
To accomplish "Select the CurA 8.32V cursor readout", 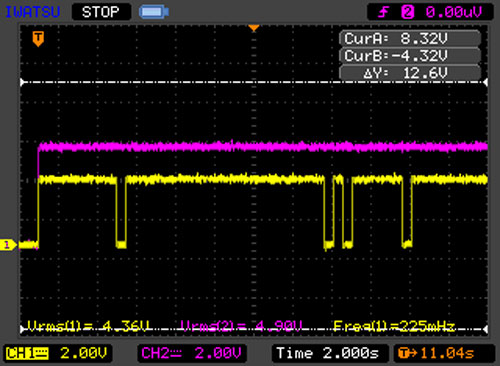I will click(x=410, y=38).
